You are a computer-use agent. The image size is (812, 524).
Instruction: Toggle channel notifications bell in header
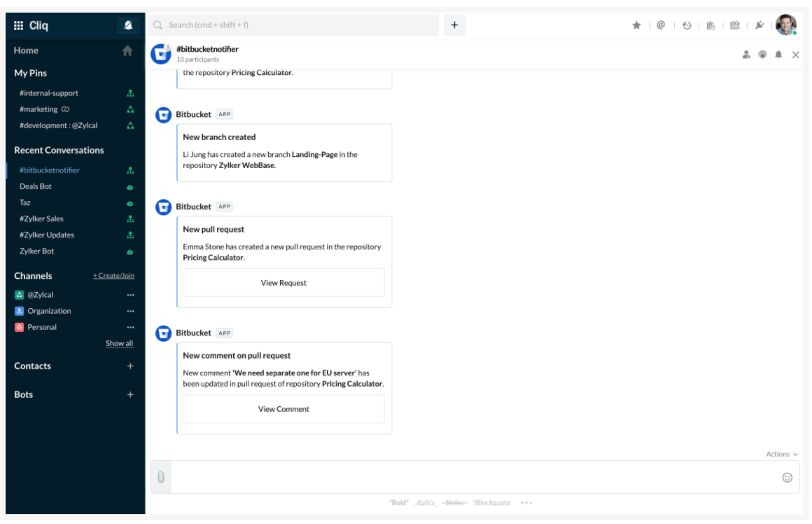(778, 55)
